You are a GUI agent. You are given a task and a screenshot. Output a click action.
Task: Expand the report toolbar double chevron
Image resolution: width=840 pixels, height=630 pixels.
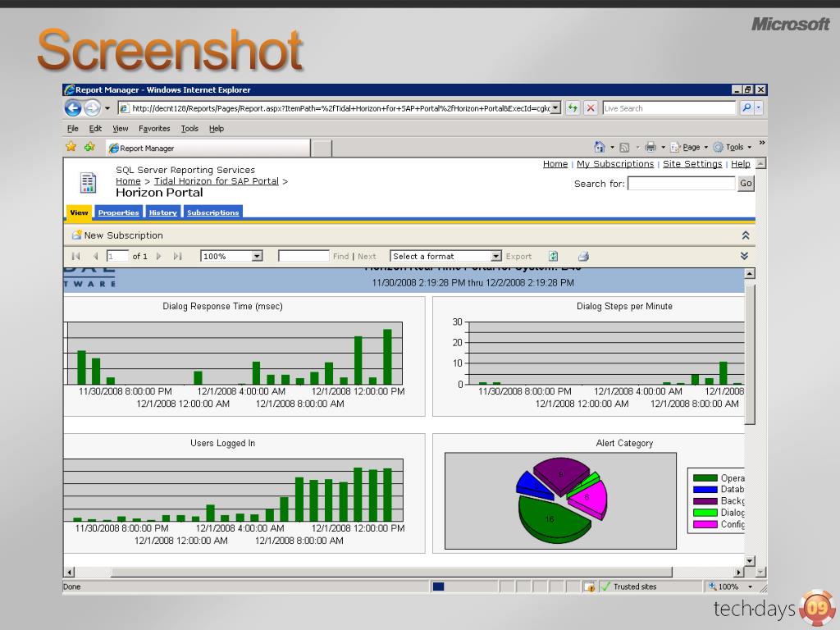[745, 256]
